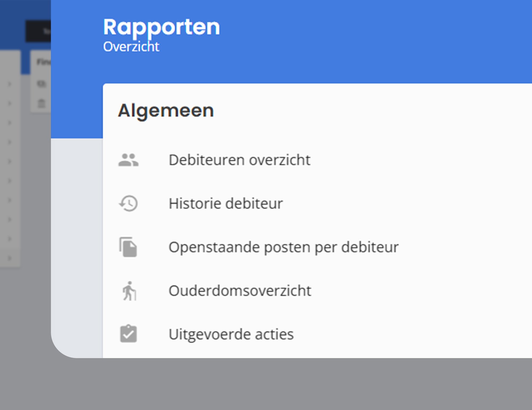This screenshot has height=410, width=532.
Task: Open the Debiteuren overzicht report
Action: point(239,160)
